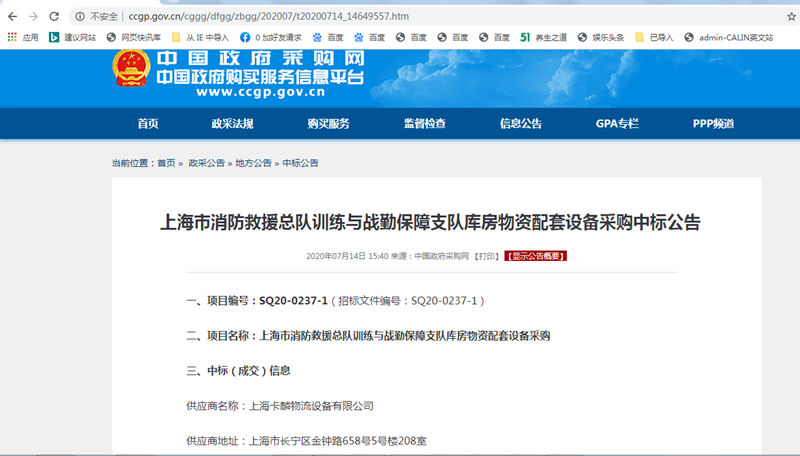Open the 信息公告 navigation tab

[x=521, y=123]
